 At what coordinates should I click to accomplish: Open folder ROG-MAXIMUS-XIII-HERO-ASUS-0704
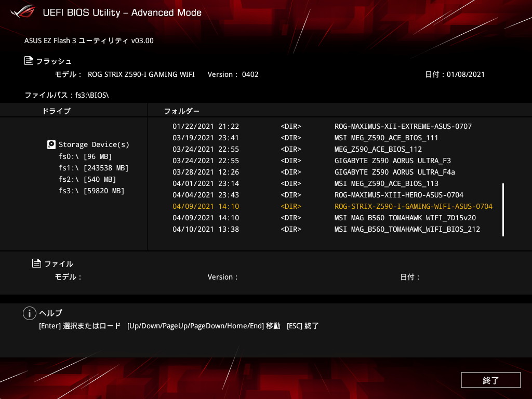pyautogui.click(x=399, y=195)
